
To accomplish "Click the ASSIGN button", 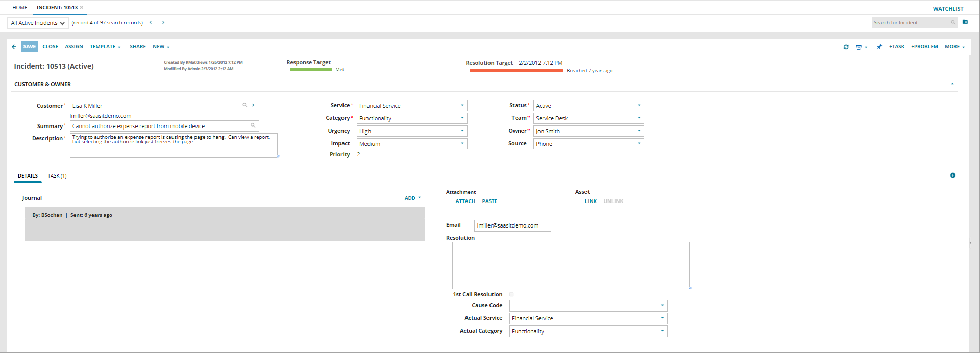I will [x=74, y=47].
